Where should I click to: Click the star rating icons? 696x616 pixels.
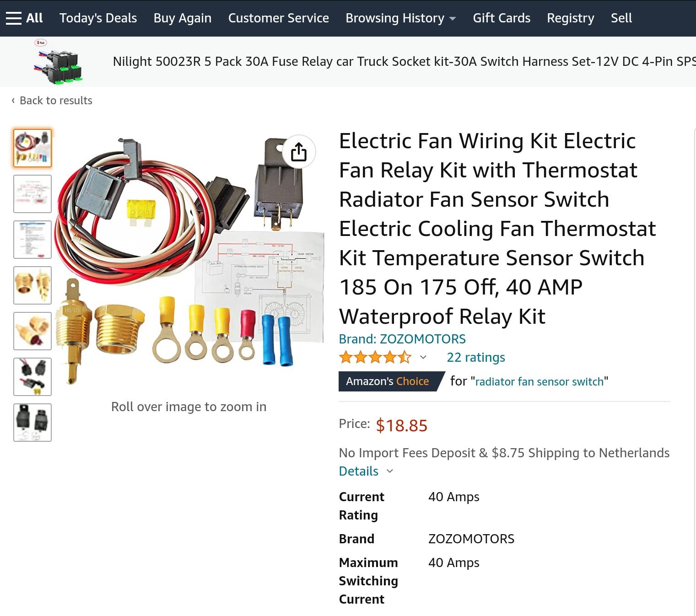375,357
